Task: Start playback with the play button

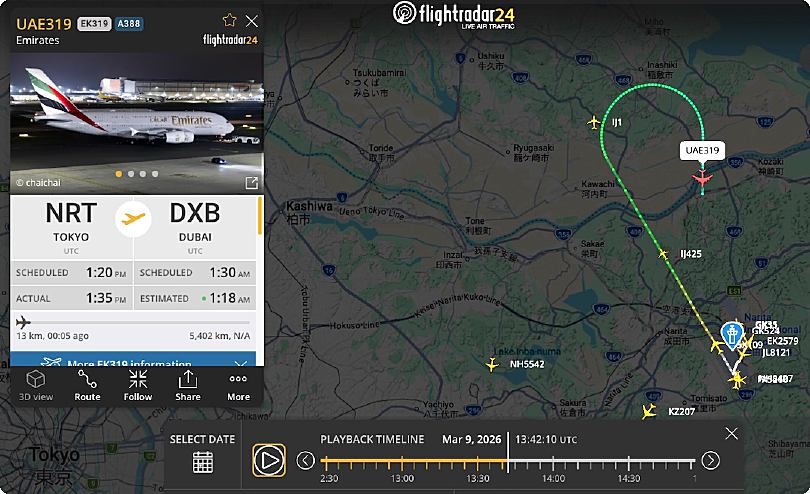Action: point(269,460)
